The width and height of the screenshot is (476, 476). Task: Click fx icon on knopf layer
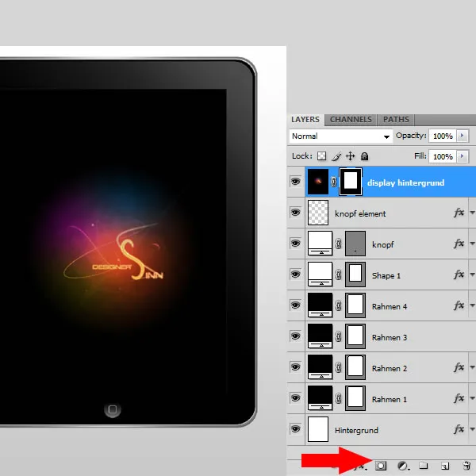click(x=459, y=244)
